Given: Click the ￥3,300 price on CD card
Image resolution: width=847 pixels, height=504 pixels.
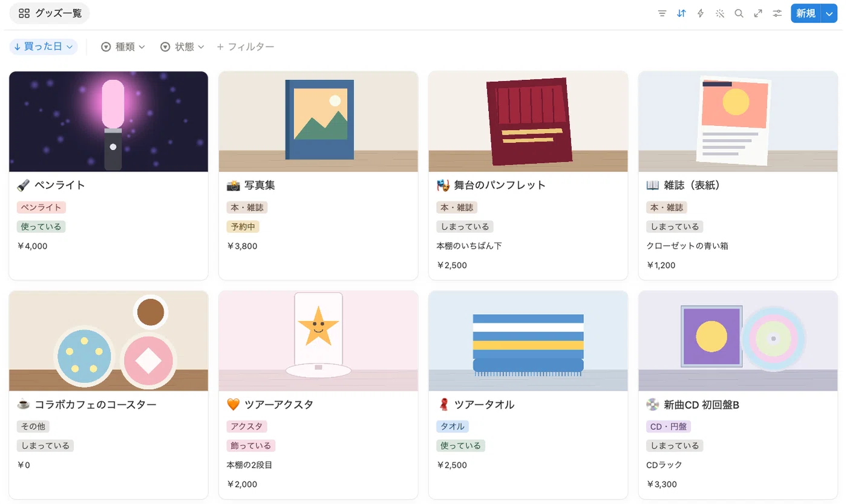Looking at the screenshot, I should click(662, 484).
